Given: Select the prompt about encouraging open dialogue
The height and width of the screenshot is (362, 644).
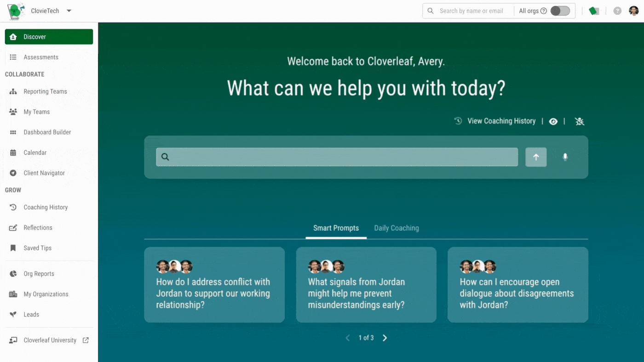Looking at the screenshot, I should click(517, 285).
